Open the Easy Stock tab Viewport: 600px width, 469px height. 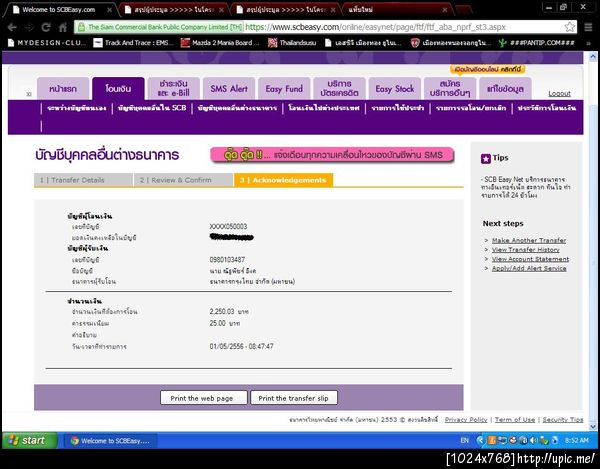pyautogui.click(x=395, y=89)
